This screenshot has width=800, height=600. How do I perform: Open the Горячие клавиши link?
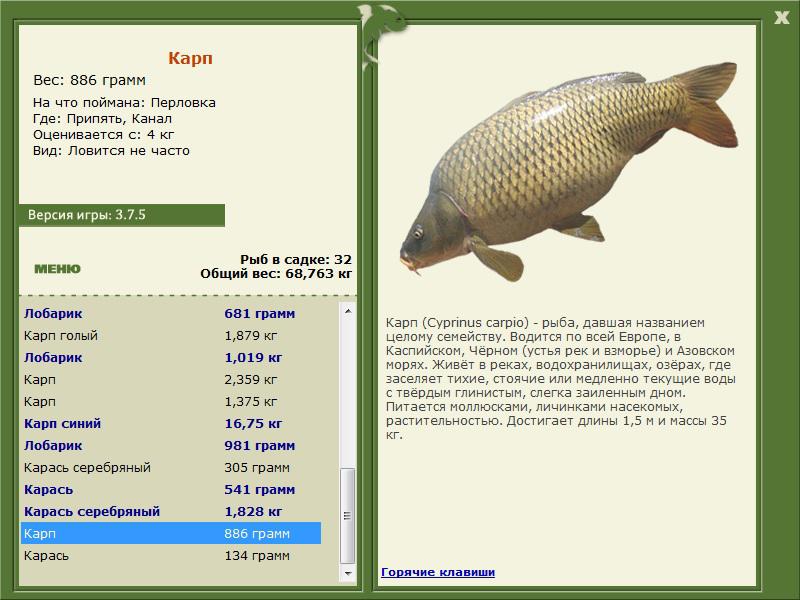click(438, 572)
